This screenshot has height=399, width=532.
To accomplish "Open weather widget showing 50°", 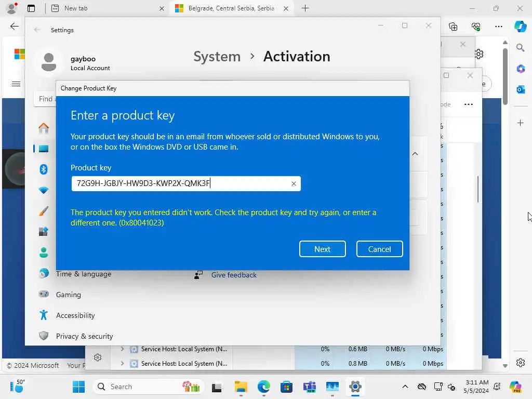I will point(17,387).
